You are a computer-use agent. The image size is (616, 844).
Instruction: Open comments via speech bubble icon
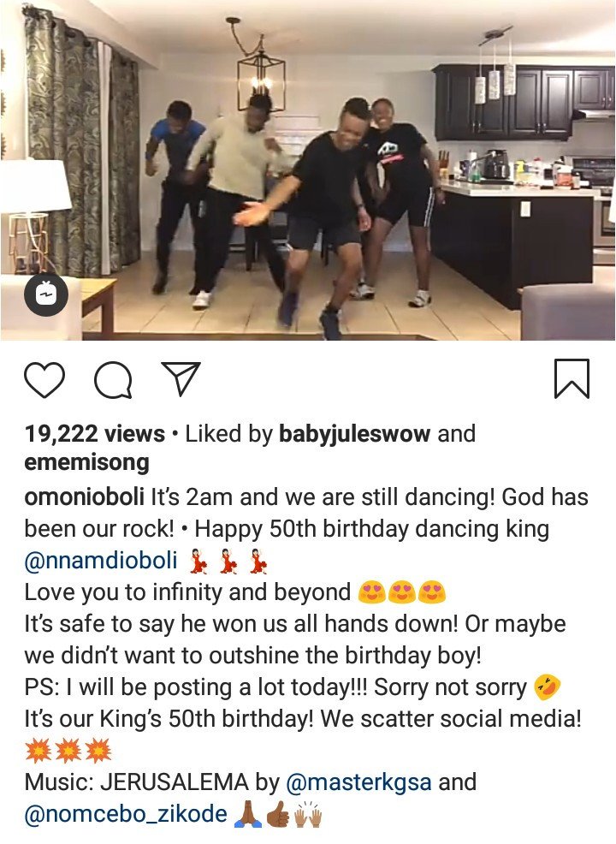[113, 380]
